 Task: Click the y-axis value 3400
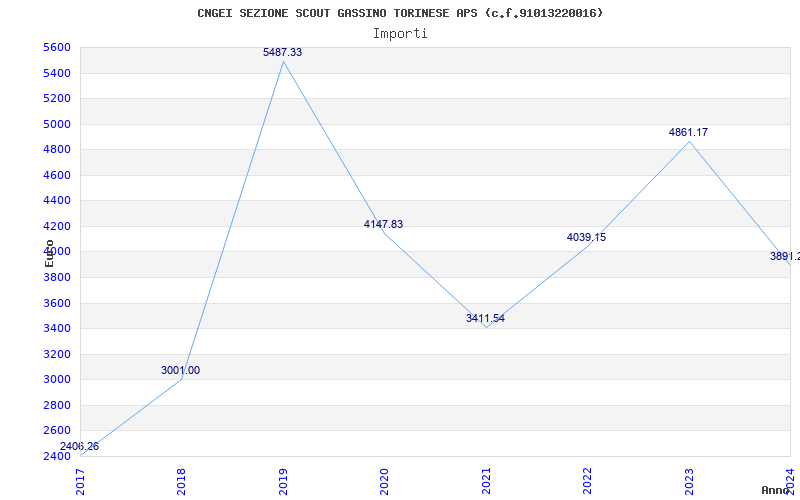[57, 329]
